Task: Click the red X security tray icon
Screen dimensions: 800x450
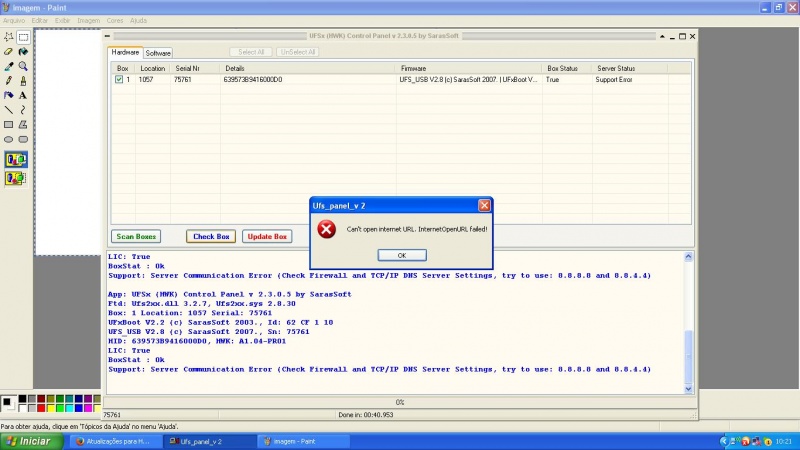Action: pyautogui.click(x=745, y=441)
